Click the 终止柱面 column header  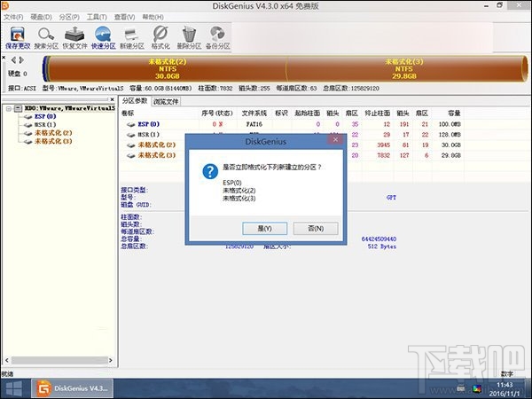(378, 113)
